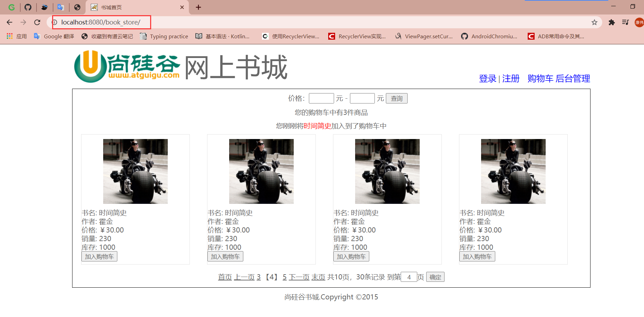Bookmark this page with the star icon
The width and height of the screenshot is (644, 317).
(x=594, y=22)
